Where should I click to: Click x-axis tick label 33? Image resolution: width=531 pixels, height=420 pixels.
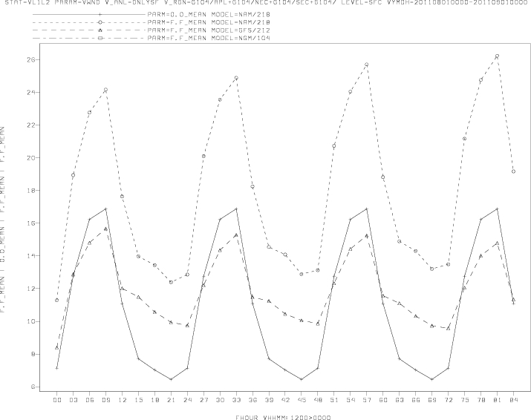point(236,400)
